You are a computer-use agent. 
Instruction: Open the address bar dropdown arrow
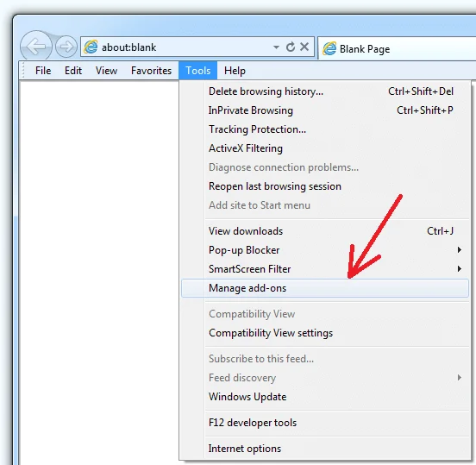[x=276, y=47]
